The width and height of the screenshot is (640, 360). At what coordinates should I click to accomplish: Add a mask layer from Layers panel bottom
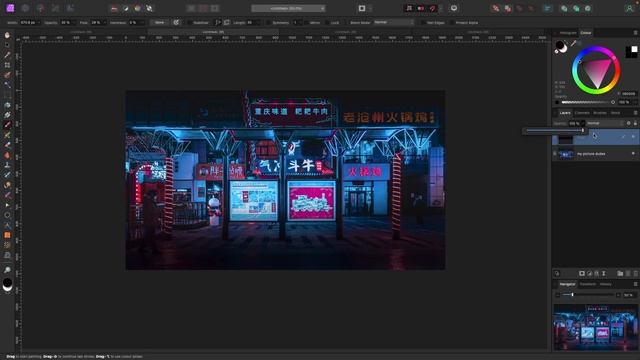(582, 273)
